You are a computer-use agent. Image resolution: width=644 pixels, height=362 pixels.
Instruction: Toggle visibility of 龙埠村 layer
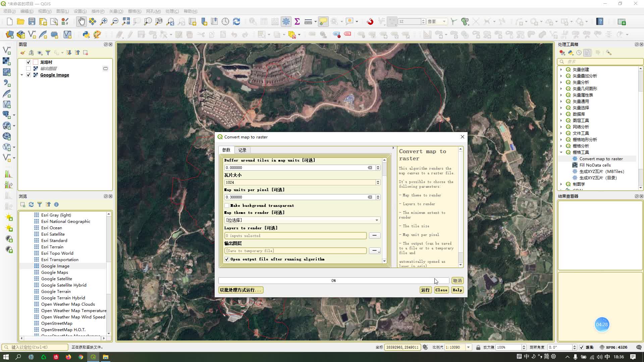click(x=29, y=62)
